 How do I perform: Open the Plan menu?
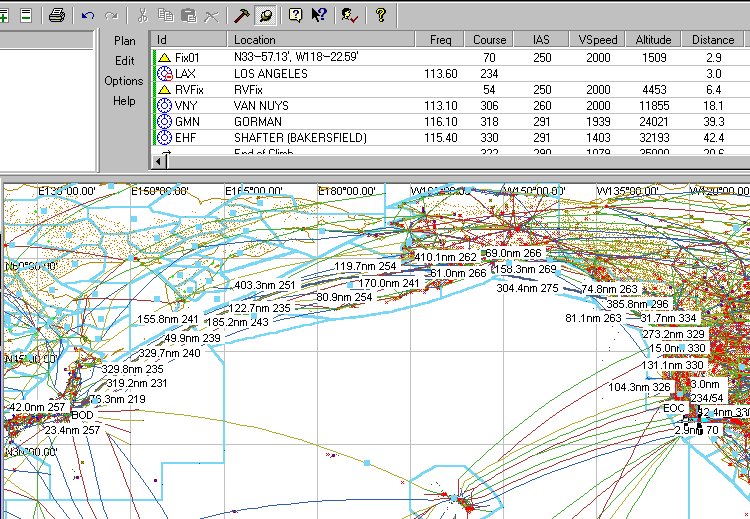124,41
